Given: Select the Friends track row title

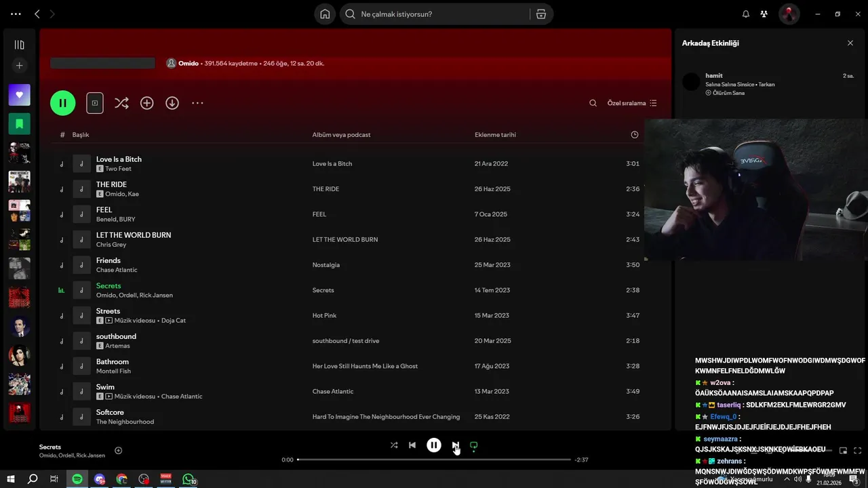Looking at the screenshot, I should pyautogui.click(x=108, y=260).
